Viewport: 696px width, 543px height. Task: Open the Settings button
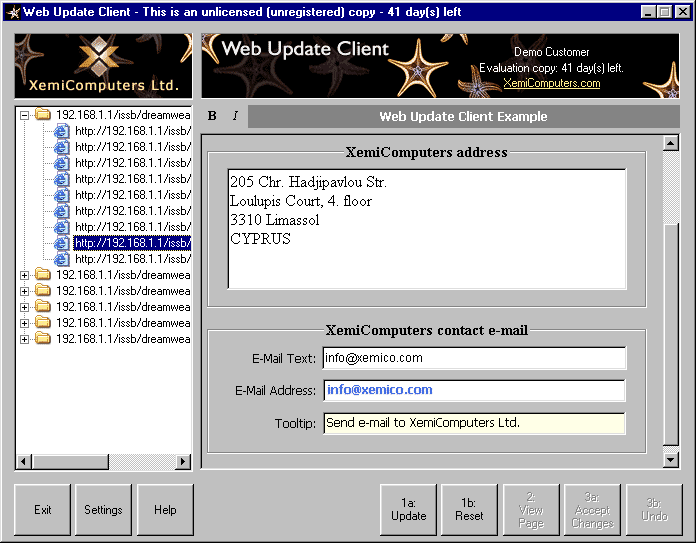(x=103, y=510)
